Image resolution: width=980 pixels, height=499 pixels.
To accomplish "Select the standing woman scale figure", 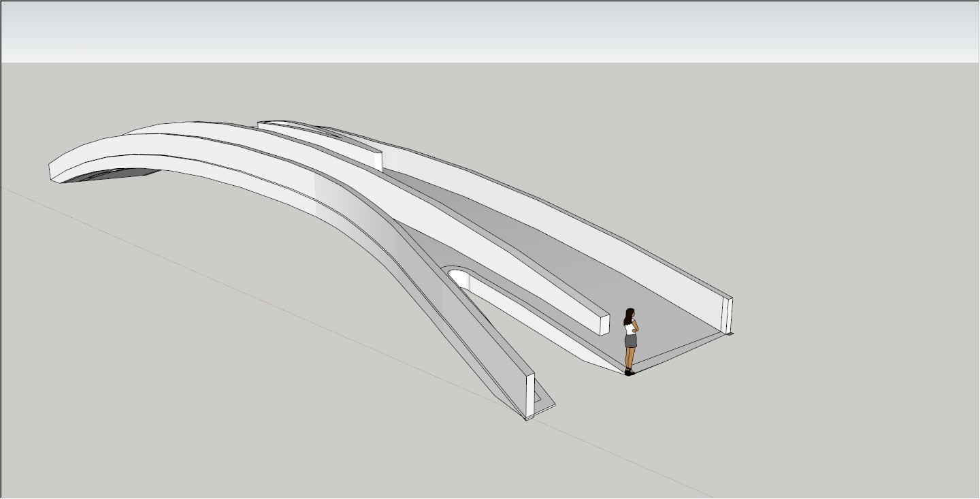I will click(x=630, y=340).
